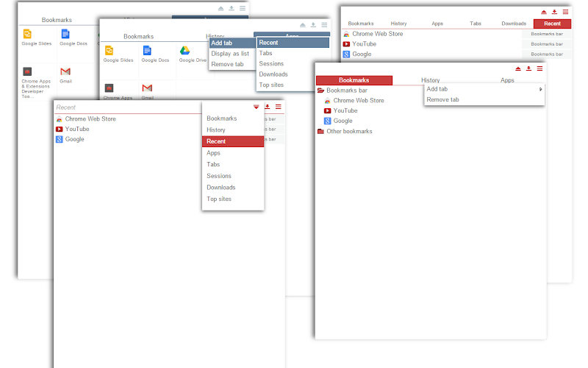Select the red Bookmarks tab in the tree window
The height and width of the screenshot is (368, 588).
pyautogui.click(x=354, y=80)
